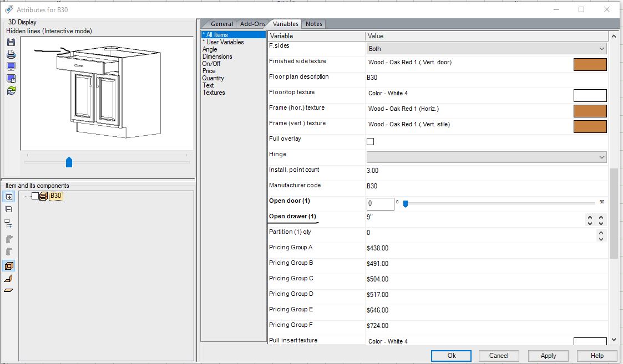Filter variables by Textures

click(x=214, y=93)
